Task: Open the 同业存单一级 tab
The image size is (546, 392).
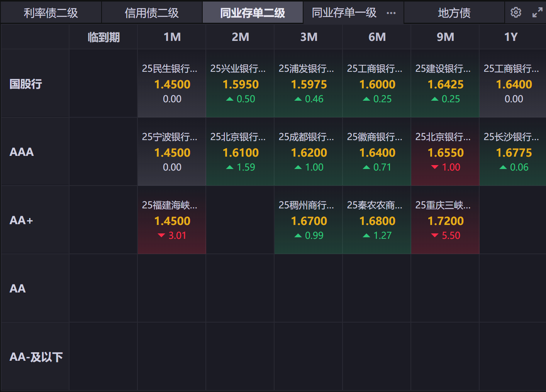Action: pos(344,13)
